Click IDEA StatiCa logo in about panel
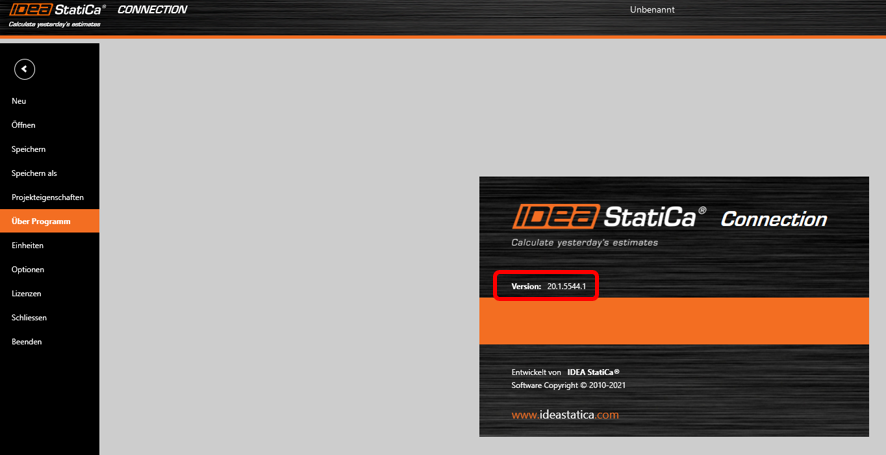 609,217
